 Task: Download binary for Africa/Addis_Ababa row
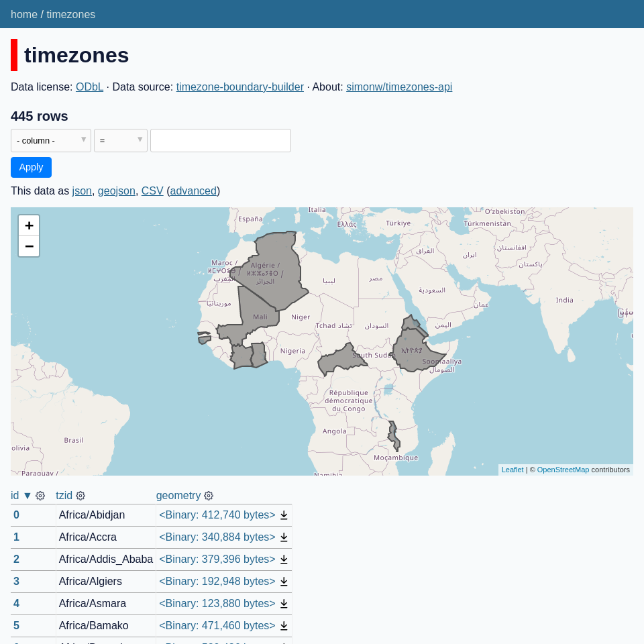[x=284, y=559]
